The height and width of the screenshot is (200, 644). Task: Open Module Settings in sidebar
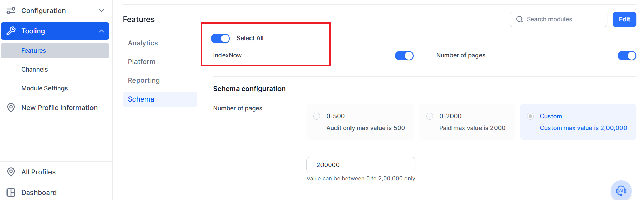(44, 88)
